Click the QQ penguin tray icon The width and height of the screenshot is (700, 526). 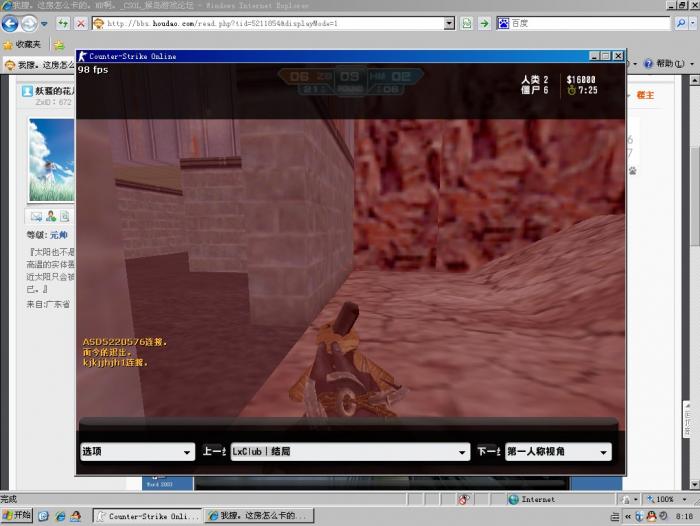tap(651, 516)
